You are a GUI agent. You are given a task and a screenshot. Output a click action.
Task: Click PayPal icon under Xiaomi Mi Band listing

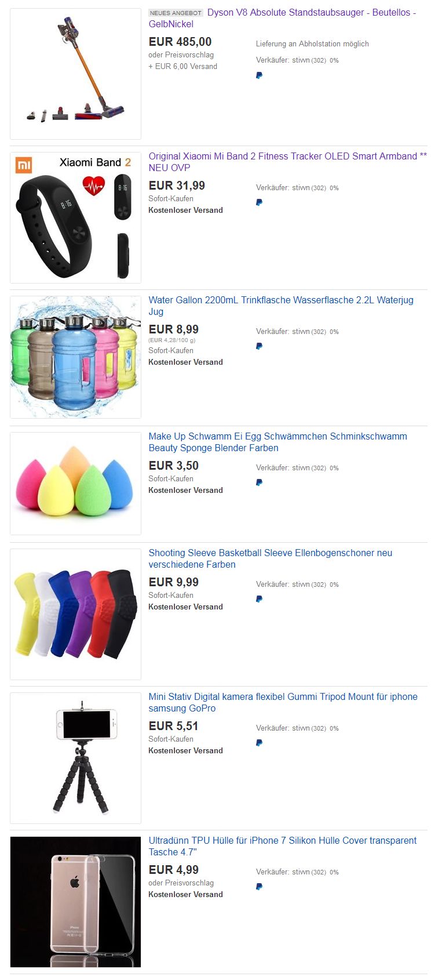259,203
